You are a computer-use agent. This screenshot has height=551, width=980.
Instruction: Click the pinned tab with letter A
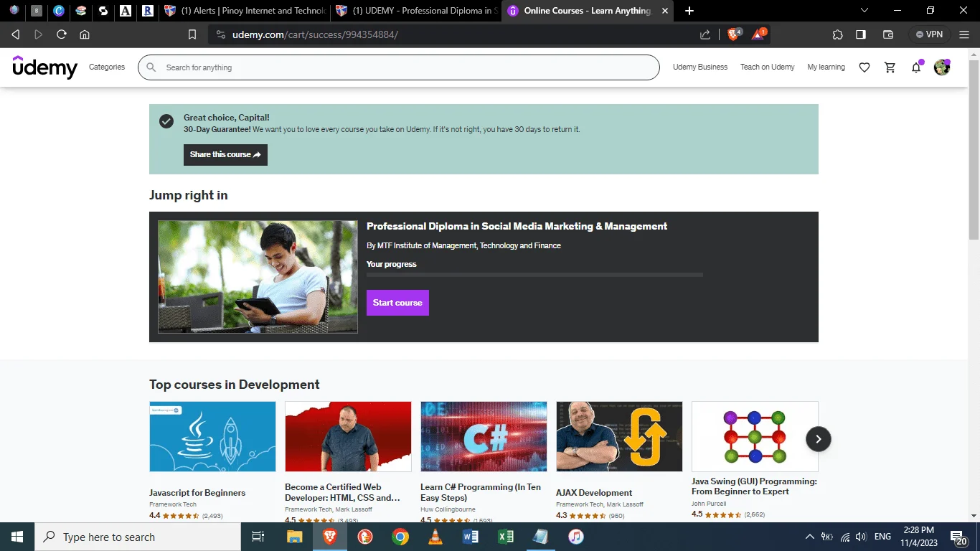(x=126, y=11)
